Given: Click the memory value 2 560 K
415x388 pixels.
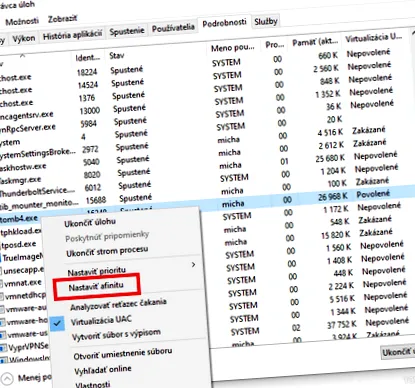Looking at the screenshot, I should coord(326,69).
